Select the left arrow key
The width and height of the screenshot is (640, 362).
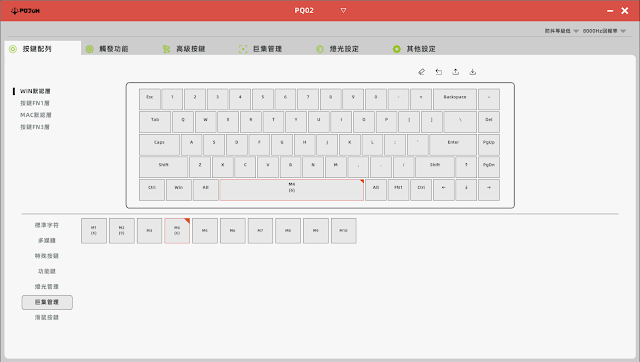444,190
